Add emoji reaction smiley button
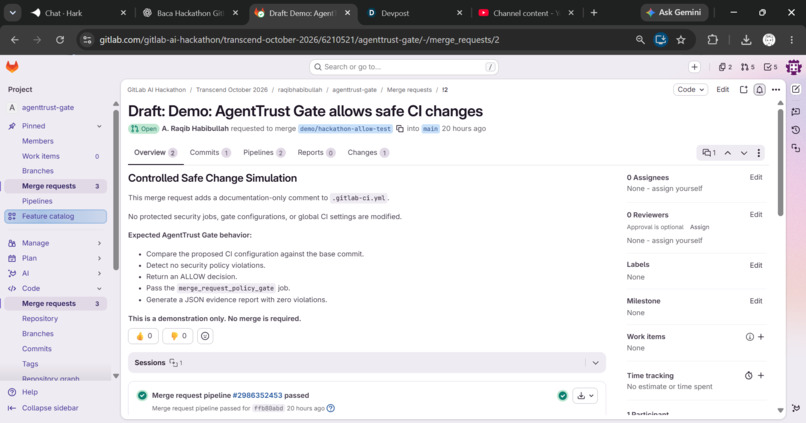 point(205,336)
